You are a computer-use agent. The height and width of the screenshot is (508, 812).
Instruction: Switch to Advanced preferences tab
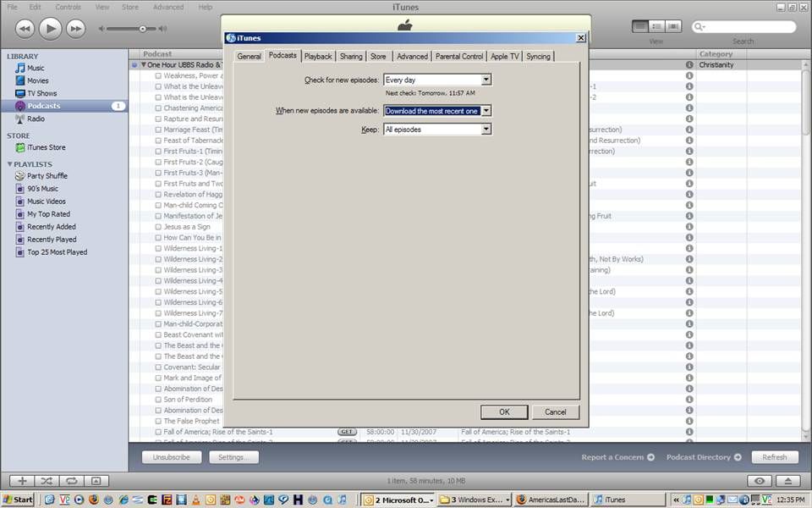click(412, 56)
